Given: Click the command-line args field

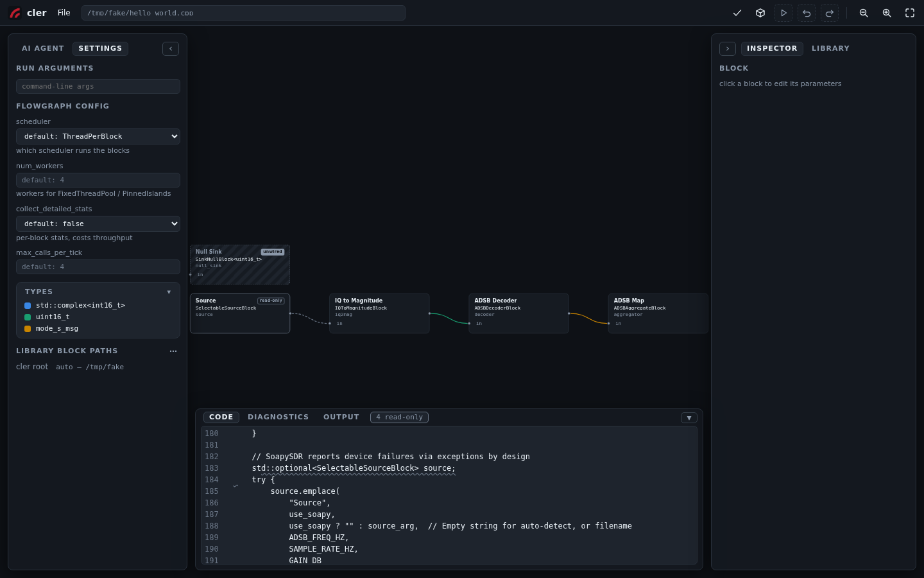Looking at the screenshot, I should pos(98,86).
